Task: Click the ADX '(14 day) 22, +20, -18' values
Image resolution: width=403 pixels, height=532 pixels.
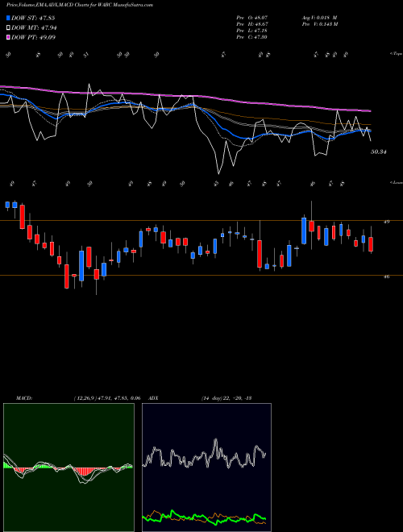Action: point(226,398)
